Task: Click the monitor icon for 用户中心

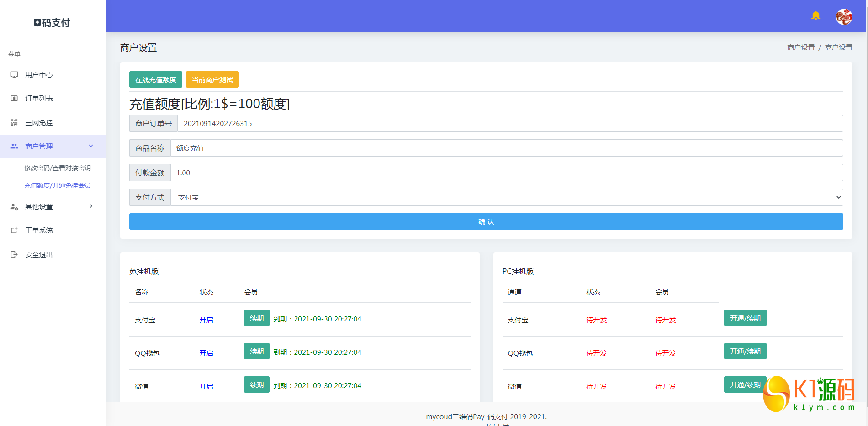Action: (14, 75)
